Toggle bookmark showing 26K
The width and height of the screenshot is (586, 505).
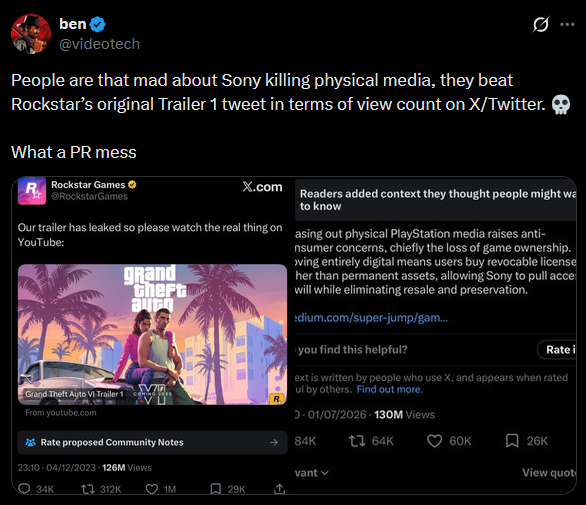tap(512, 441)
